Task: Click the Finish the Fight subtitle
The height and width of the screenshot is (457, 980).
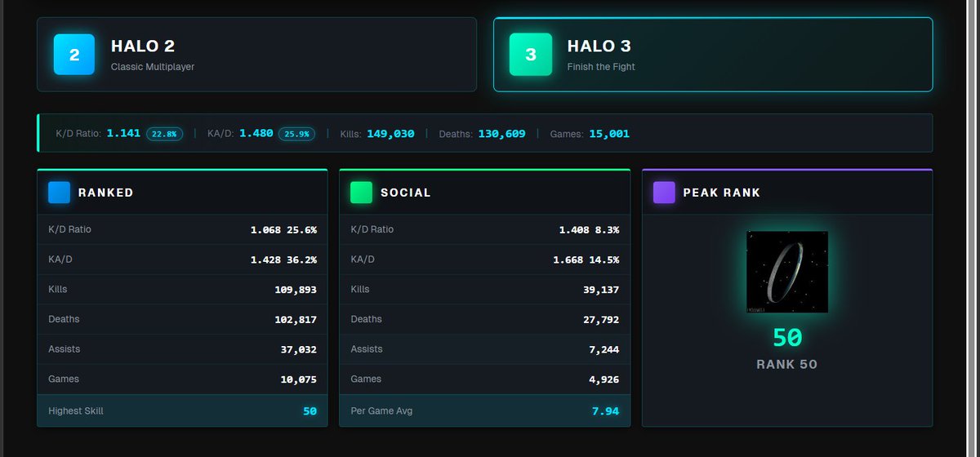Action: [601, 67]
